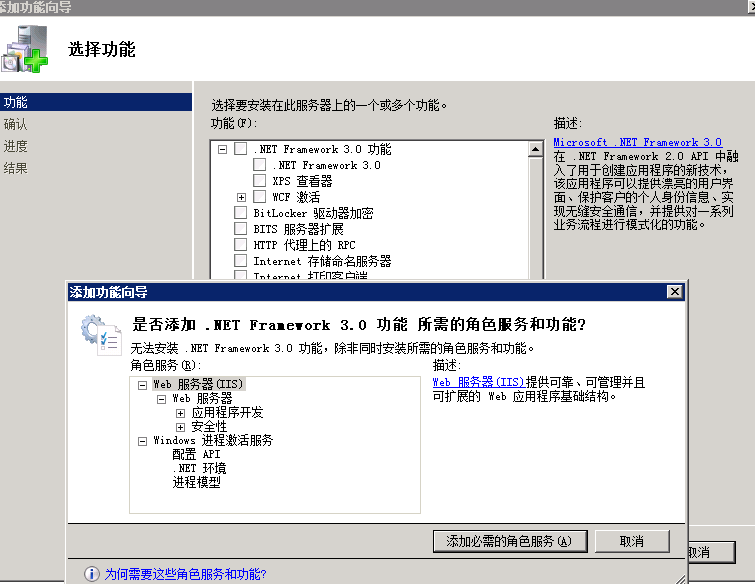This screenshot has height=584, width=755.
Task: Check the child .NET Framework 3.0 checkbox
Action: (260, 165)
